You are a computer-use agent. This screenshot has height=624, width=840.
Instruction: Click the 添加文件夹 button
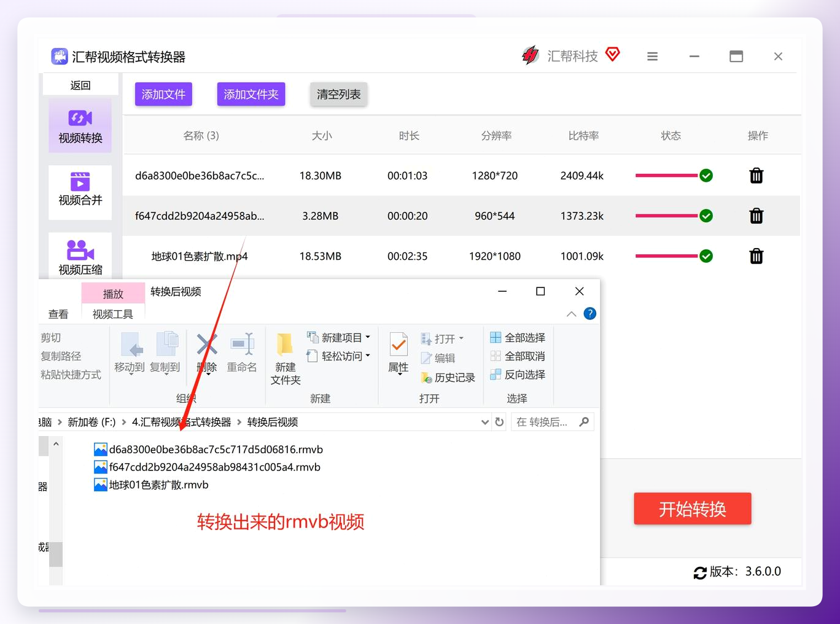(251, 94)
